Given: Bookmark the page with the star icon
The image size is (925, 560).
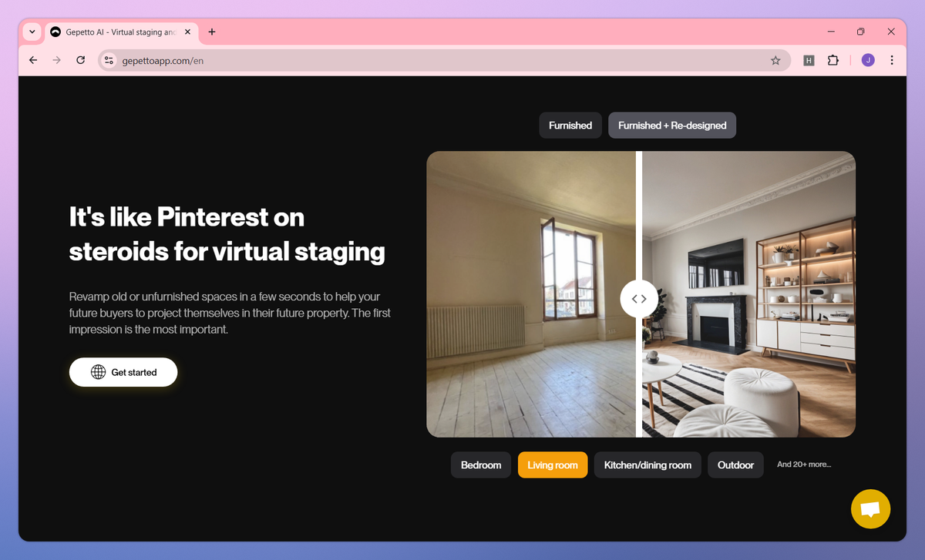Looking at the screenshot, I should 775,59.
